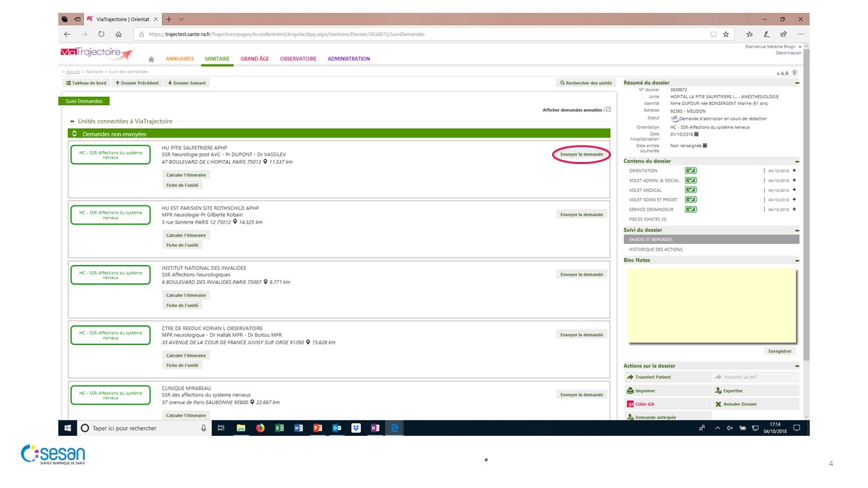Click the Imprimer printer action
Image resolution: width=868 pixels, height=488 pixels.
[642, 391]
